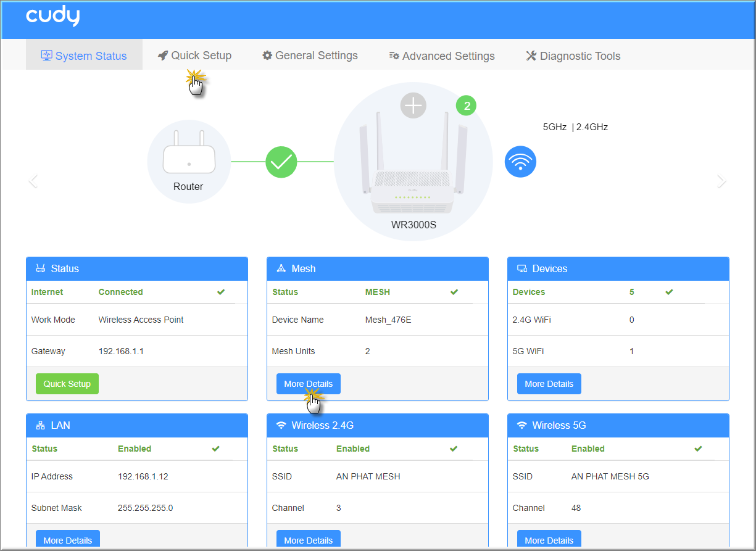Click the "5GHz | 2.4GHz" band label

[576, 128]
